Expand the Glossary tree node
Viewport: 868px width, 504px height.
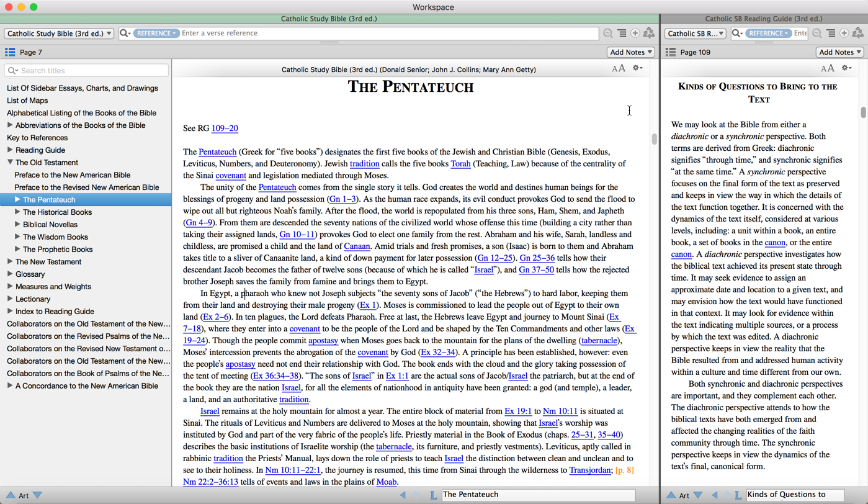pyautogui.click(x=10, y=274)
